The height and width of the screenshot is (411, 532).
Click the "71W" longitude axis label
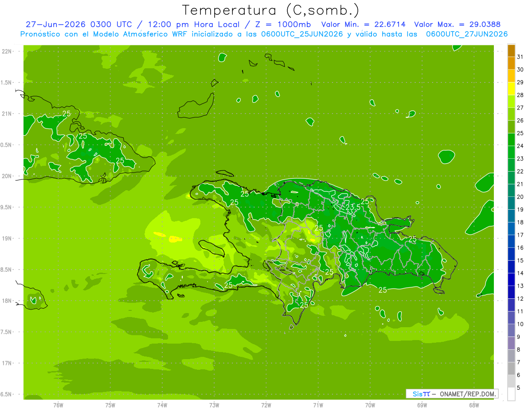pos(318,405)
